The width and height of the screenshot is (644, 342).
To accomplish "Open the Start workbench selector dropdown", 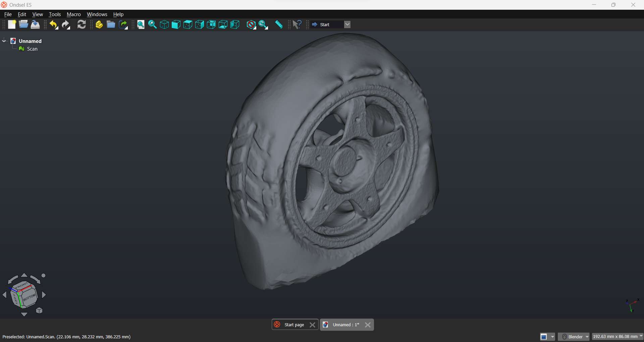I will pos(331,24).
